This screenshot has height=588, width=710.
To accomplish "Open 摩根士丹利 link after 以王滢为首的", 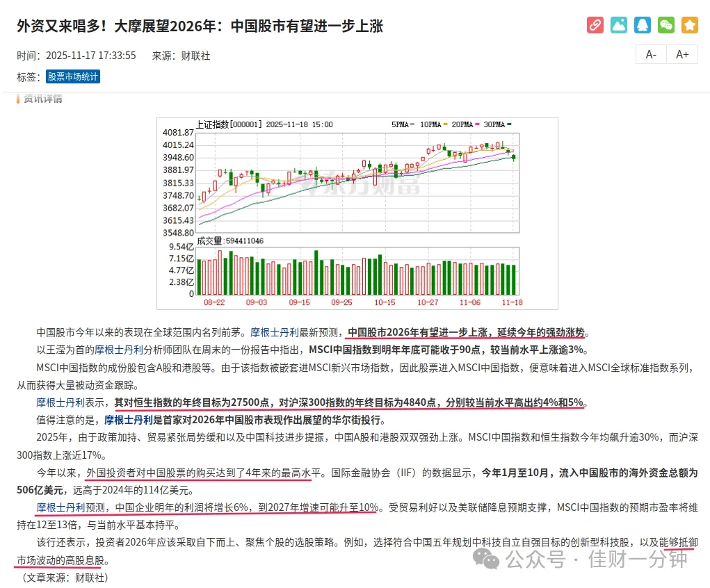I will pyautogui.click(x=118, y=350).
